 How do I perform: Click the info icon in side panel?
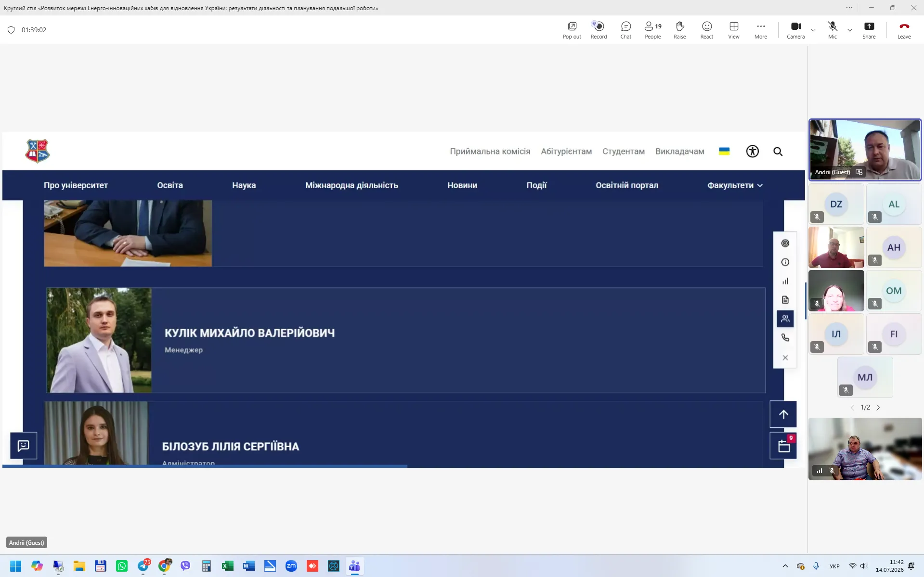(785, 262)
